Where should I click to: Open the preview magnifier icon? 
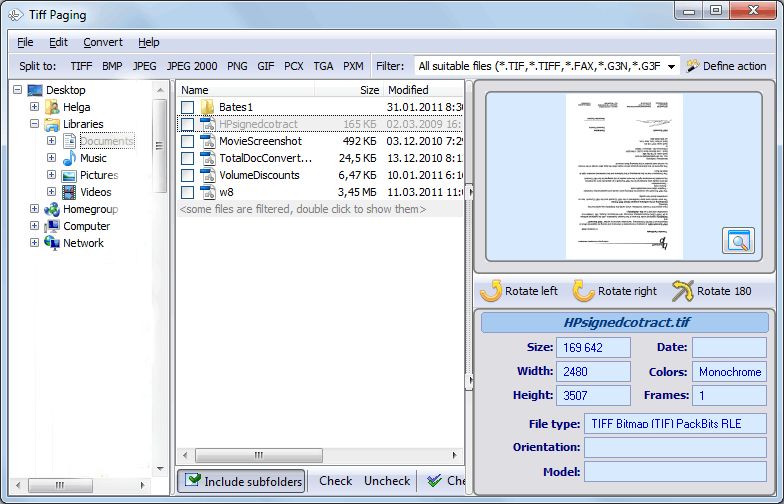tap(738, 240)
